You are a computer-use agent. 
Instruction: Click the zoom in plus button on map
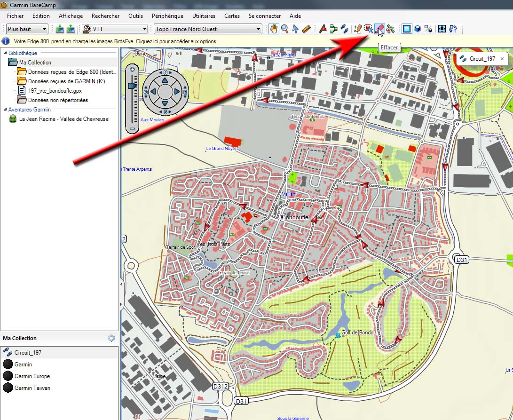point(132,69)
